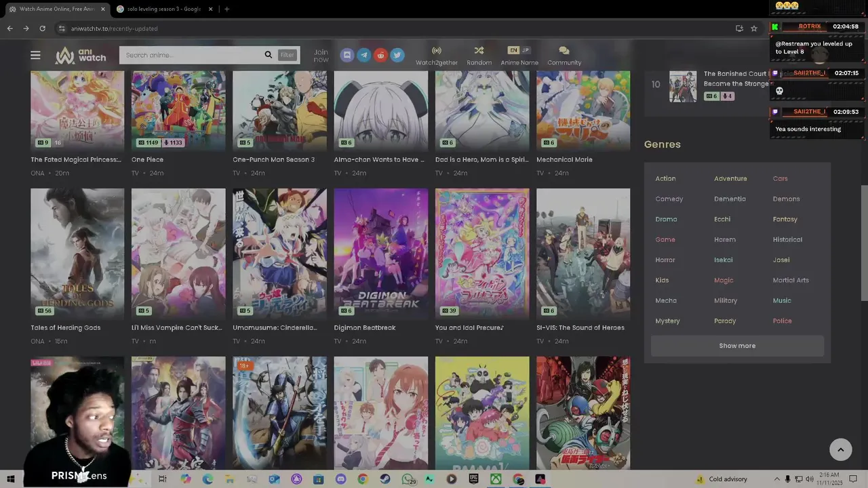
Task: Focus the Search anime input field
Action: tap(192, 55)
